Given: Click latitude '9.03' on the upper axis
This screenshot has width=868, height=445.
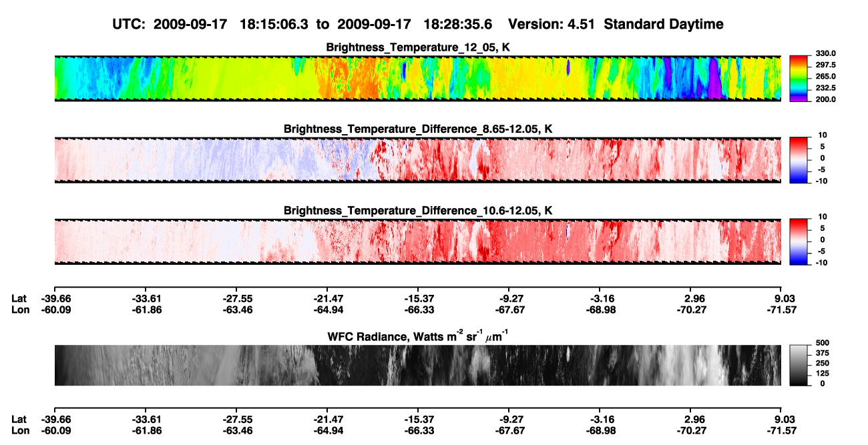Looking at the screenshot, I should click(782, 298).
